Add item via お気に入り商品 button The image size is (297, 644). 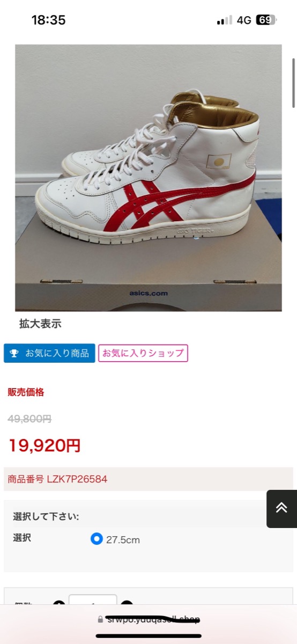click(49, 354)
